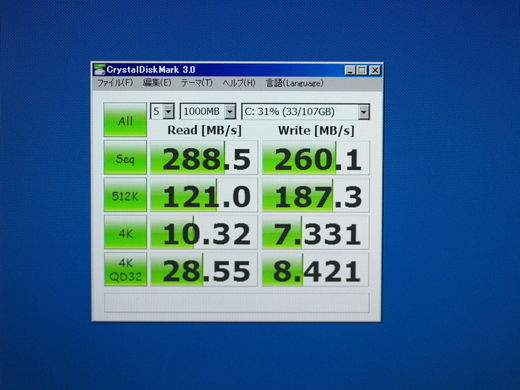Start the 4K benchmark test
This screenshot has width=520, height=390.
(x=125, y=232)
